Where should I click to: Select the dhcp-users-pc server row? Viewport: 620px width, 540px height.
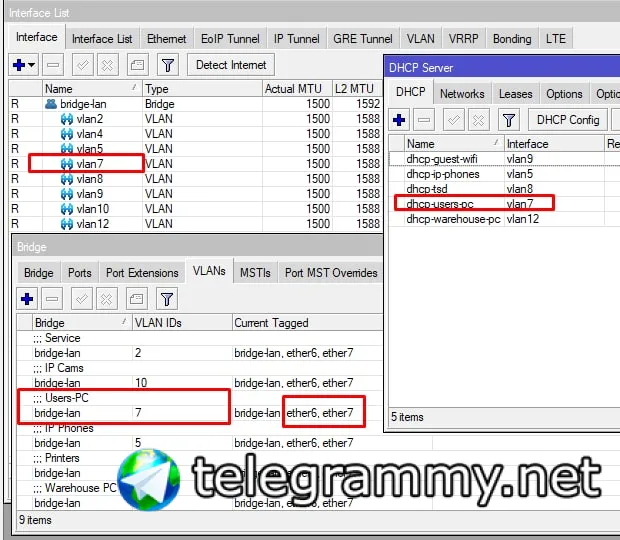(x=504, y=204)
